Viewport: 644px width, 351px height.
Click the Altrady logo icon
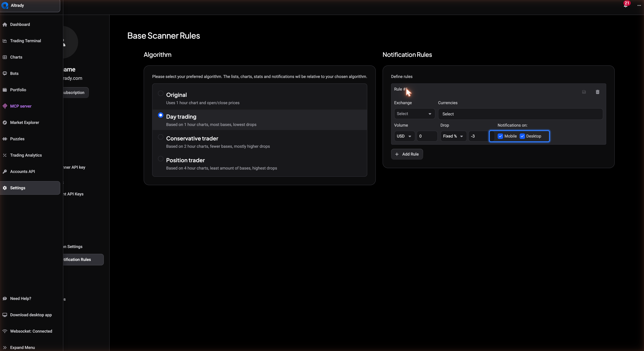pyautogui.click(x=5, y=5)
